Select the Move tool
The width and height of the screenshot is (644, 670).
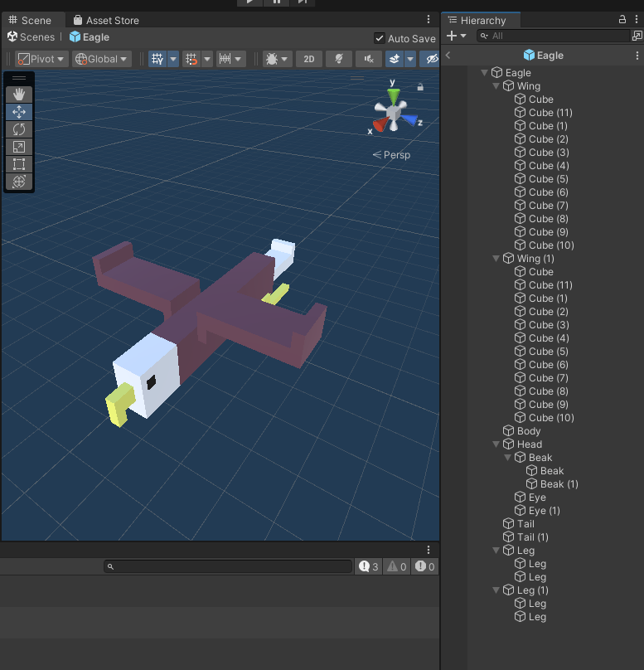[x=19, y=112]
